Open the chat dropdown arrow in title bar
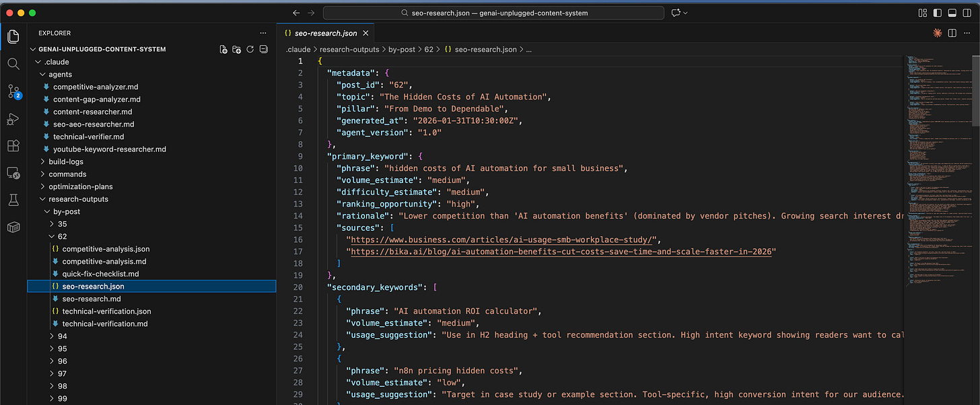 [x=685, y=13]
